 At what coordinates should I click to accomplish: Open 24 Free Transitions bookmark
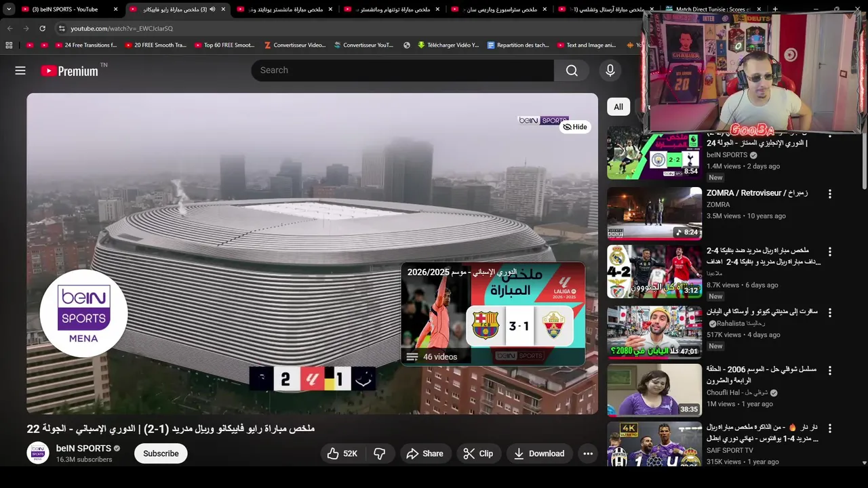tap(85, 45)
